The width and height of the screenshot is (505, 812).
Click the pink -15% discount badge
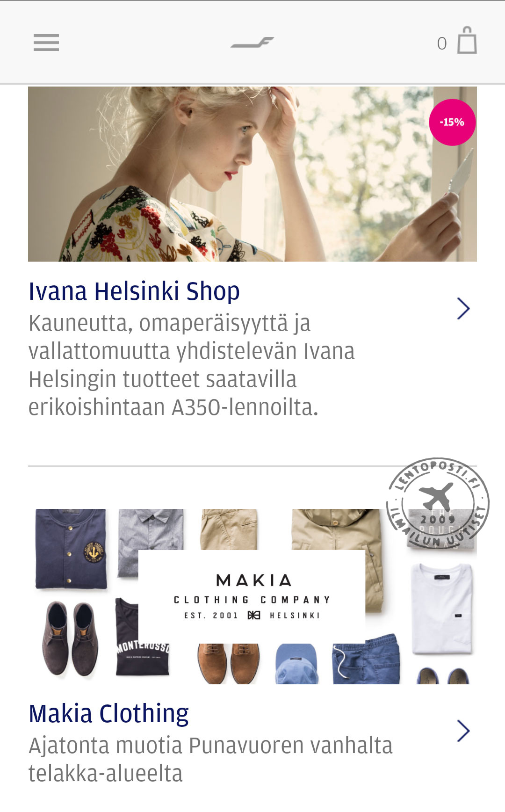click(452, 122)
